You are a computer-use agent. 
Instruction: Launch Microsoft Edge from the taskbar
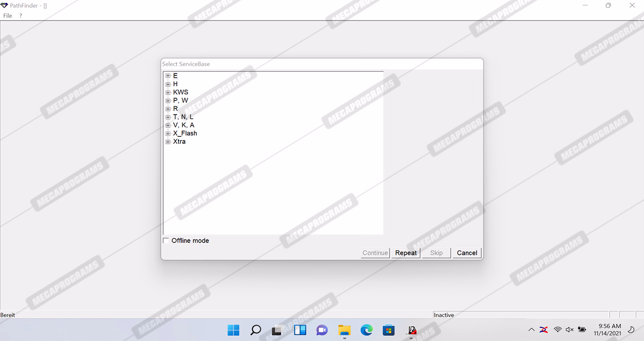(x=367, y=330)
